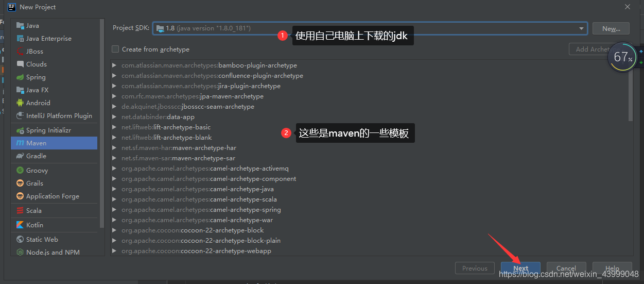This screenshot has height=284, width=644.
Task: Select Kotlin project type
Action: [54, 225]
